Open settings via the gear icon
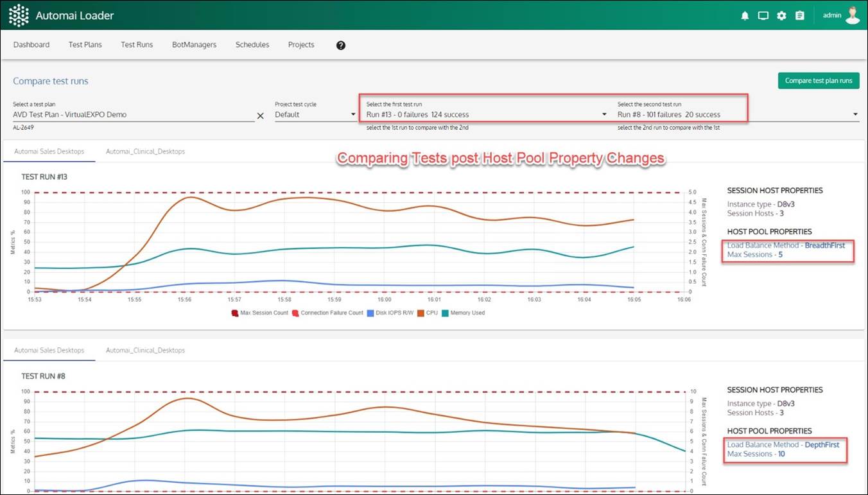868x495 pixels. [781, 15]
